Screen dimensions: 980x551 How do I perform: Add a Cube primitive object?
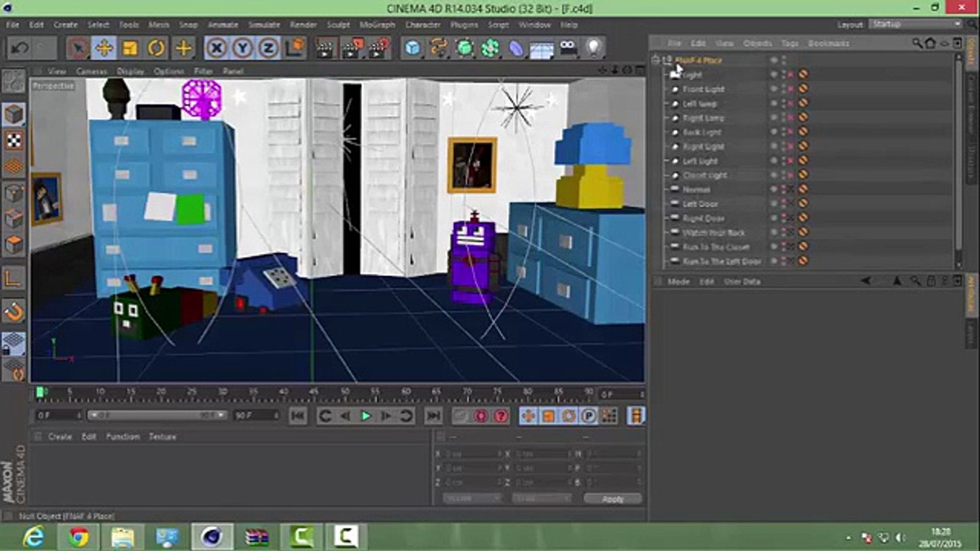pyautogui.click(x=412, y=48)
